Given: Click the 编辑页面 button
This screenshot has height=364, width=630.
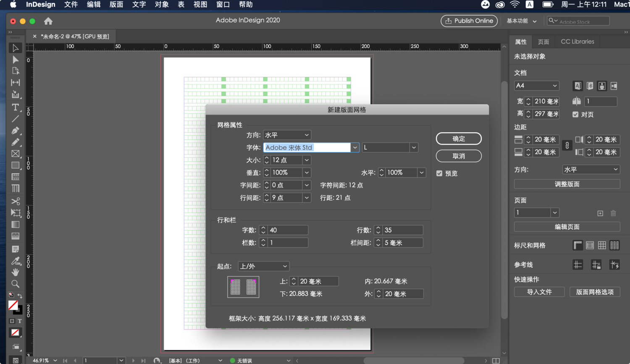Looking at the screenshot, I should pyautogui.click(x=567, y=227).
